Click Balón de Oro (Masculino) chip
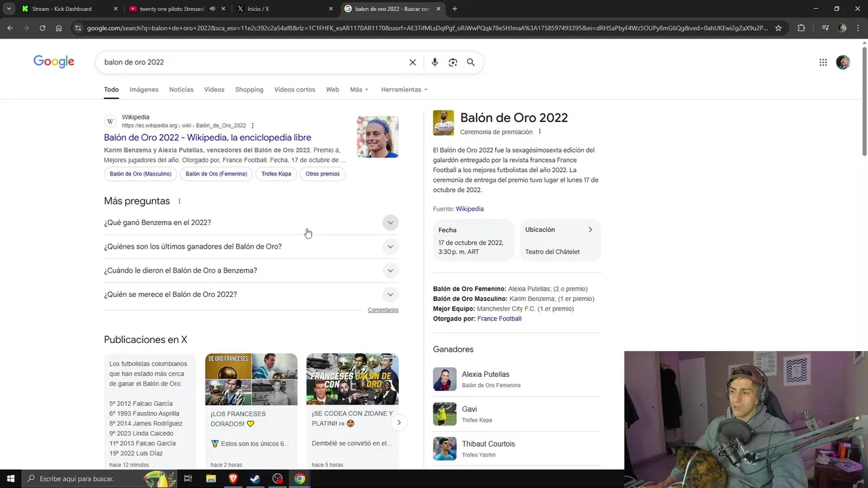868x488 pixels. coord(140,174)
